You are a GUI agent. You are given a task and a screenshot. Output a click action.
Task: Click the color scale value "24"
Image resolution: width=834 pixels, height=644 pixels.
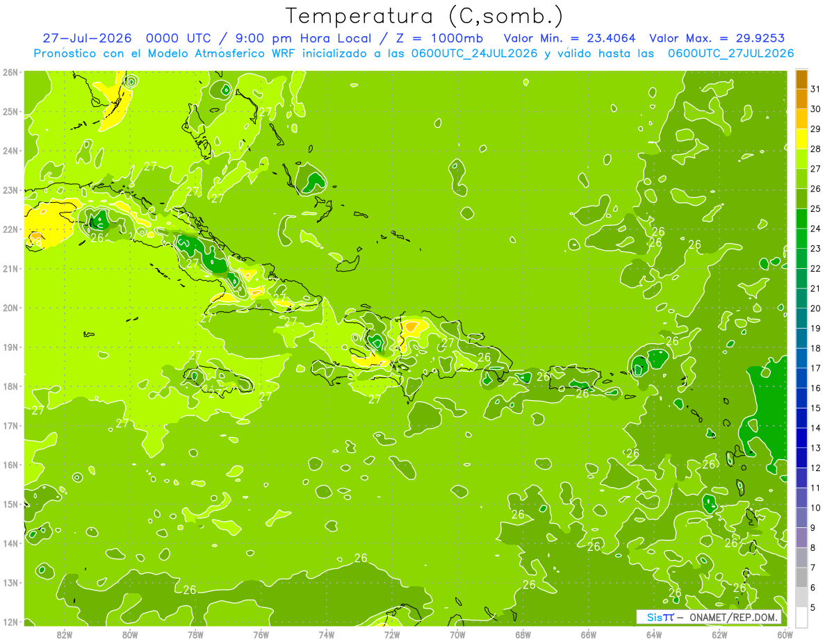tap(816, 229)
